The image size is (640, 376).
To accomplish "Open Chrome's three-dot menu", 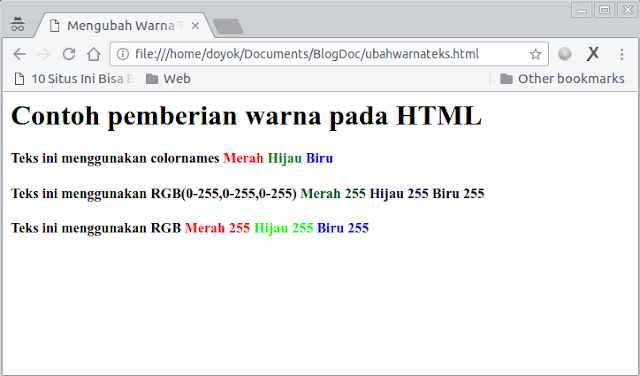I will (x=621, y=54).
